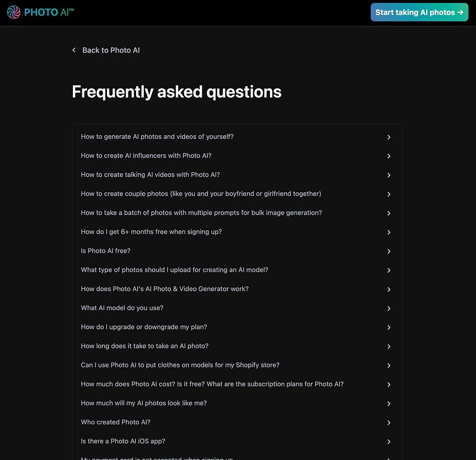Image resolution: width=476 pixels, height=460 pixels.
Task: Click the Photo AI swirl logo icon
Action: point(14,12)
